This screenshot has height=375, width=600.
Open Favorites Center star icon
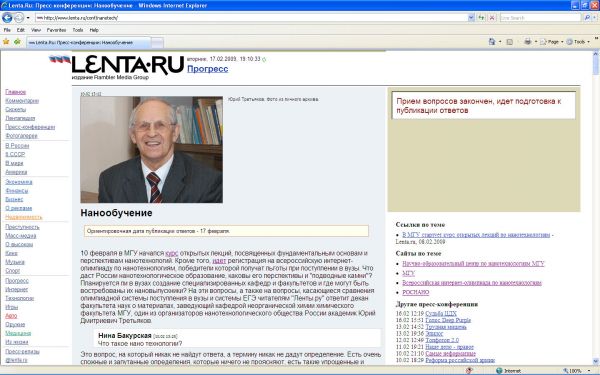pos(6,41)
